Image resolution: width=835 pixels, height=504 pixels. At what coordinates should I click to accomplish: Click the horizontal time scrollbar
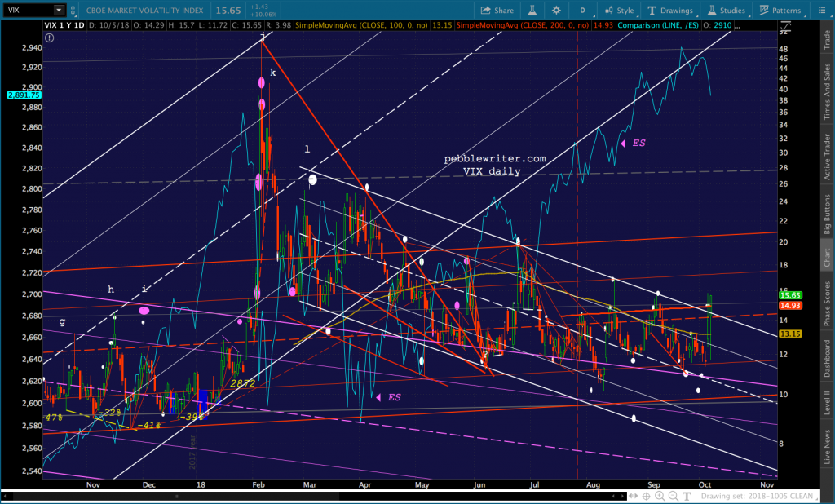176,496
